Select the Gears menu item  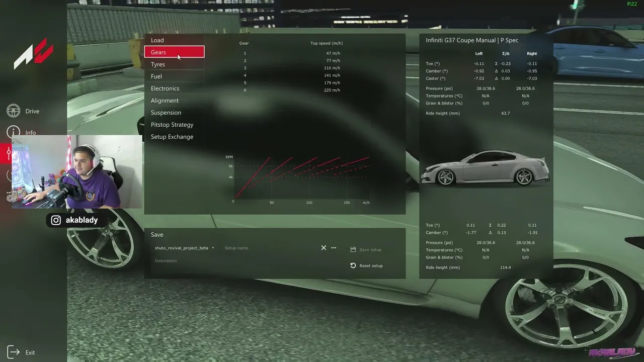pyautogui.click(x=174, y=52)
